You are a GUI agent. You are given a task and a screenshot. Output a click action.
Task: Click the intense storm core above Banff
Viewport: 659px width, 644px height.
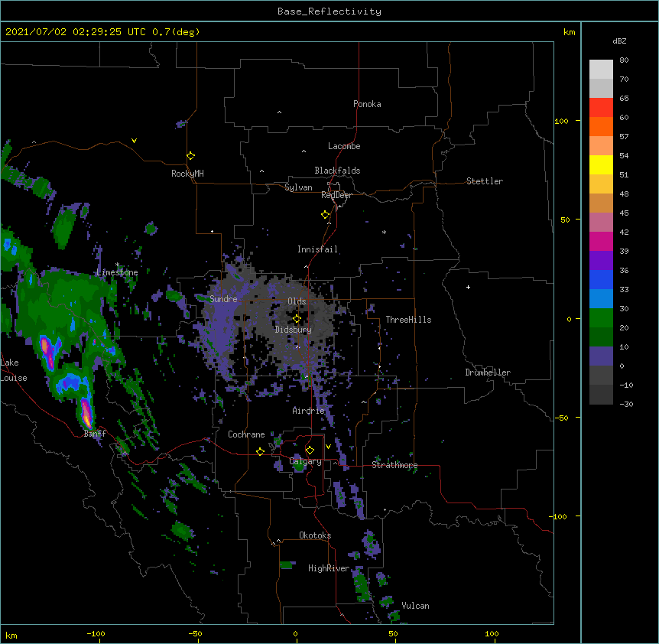pyautogui.click(x=86, y=414)
